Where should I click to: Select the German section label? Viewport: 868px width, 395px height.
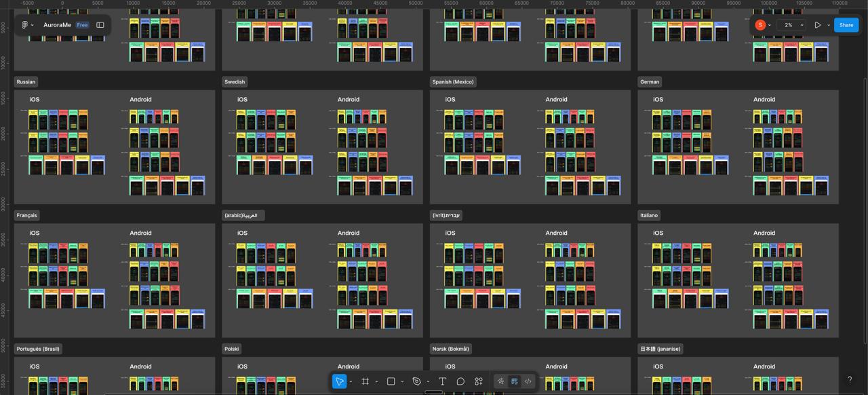point(650,82)
